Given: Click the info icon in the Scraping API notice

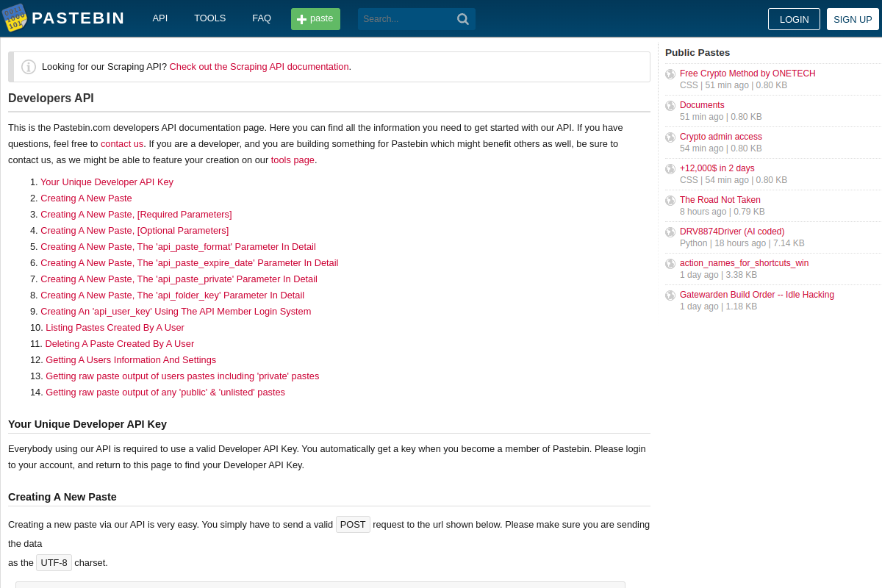Looking at the screenshot, I should pyautogui.click(x=29, y=67).
